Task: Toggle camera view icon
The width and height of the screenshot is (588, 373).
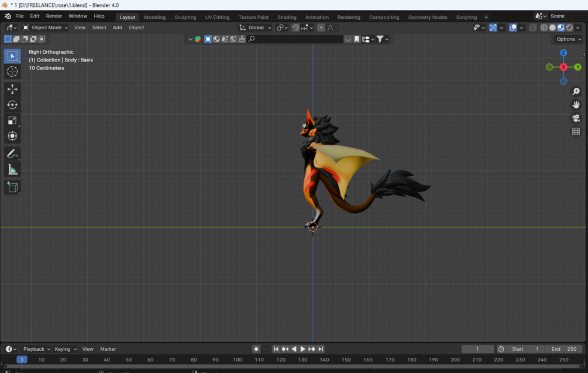Action: tap(576, 118)
